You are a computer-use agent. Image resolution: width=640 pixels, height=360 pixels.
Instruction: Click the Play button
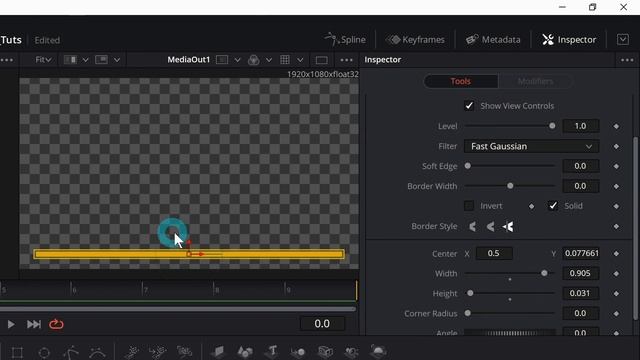[x=11, y=324]
